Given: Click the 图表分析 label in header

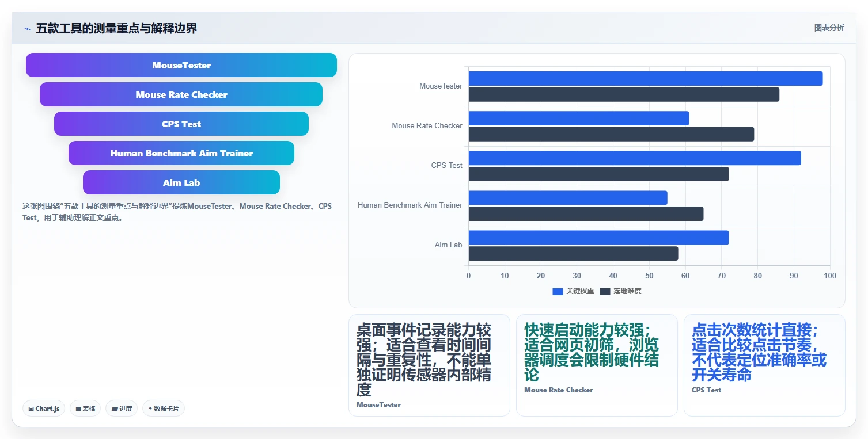Looking at the screenshot, I should coord(829,28).
